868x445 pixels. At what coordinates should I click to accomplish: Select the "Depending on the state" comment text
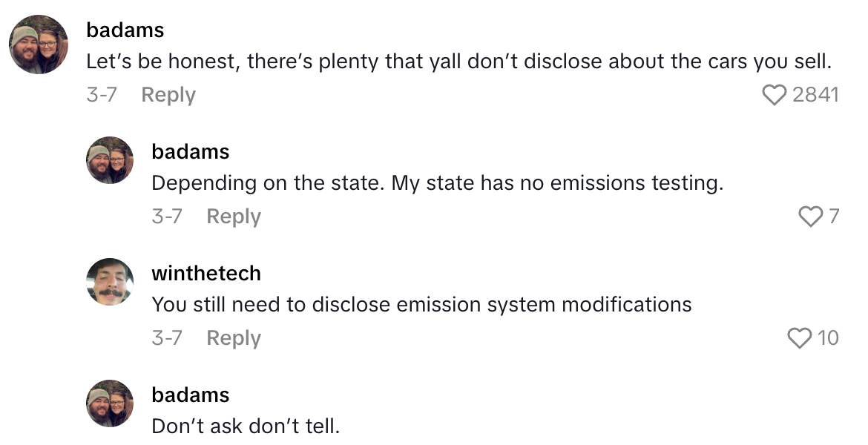click(437, 183)
